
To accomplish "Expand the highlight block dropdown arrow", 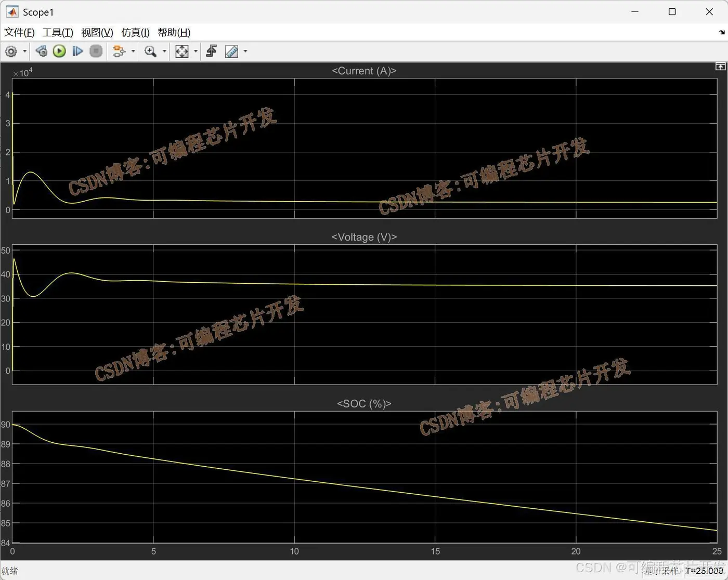I will (133, 51).
